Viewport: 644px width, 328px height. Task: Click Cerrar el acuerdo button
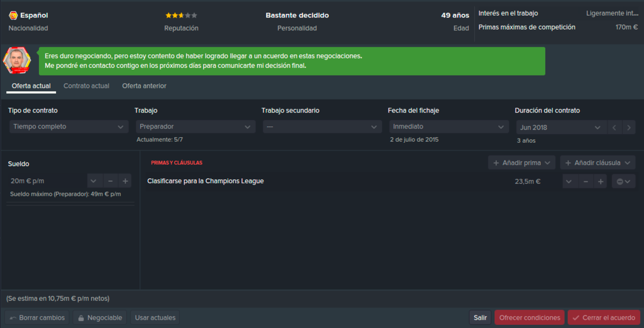(x=604, y=318)
